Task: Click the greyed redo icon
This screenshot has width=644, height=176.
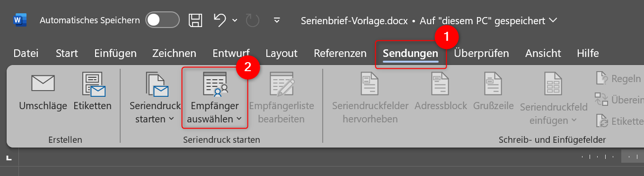Action: tap(253, 20)
